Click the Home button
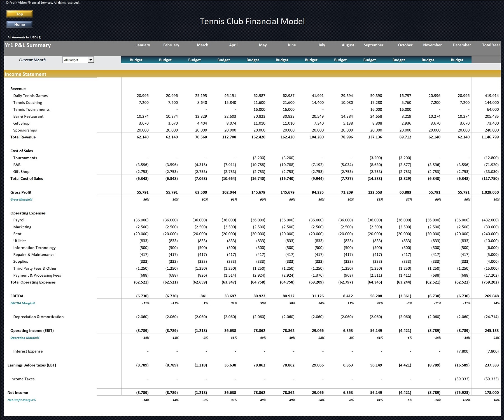Viewport: 504px width, 420px height. tap(20, 24)
